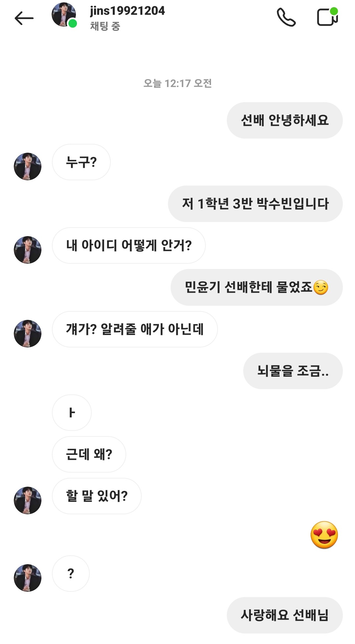355x644 pixels.
Task: Open profile picture in chat header
Action: click(64, 15)
